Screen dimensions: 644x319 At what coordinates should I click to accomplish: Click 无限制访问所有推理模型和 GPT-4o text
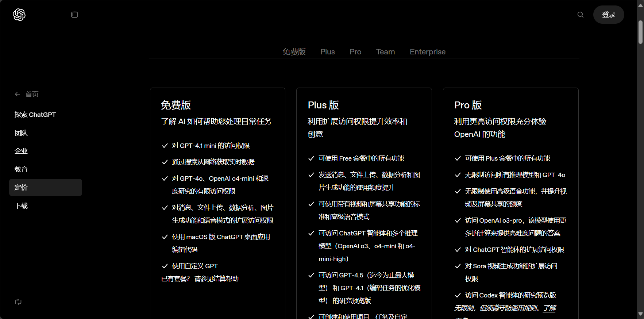tap(515, 175)
